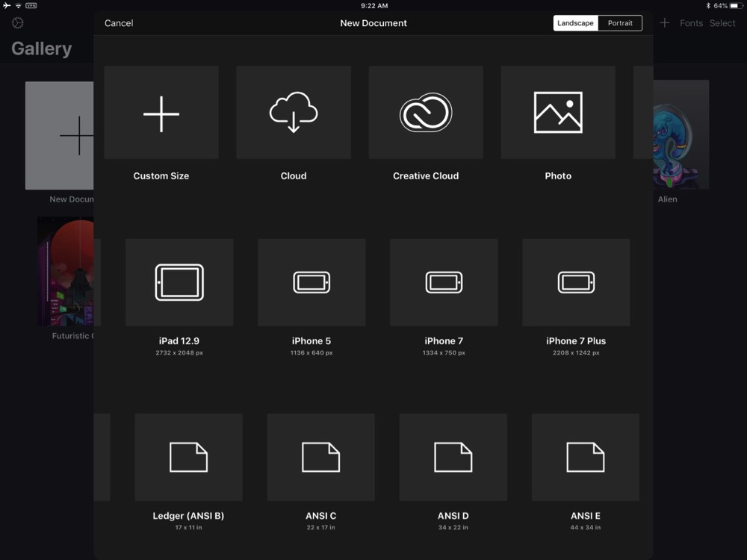The height and width of the screenshot is (560, 747).
Task: Choose the ANSI D paper preset
Action: [x=453, y=457]
